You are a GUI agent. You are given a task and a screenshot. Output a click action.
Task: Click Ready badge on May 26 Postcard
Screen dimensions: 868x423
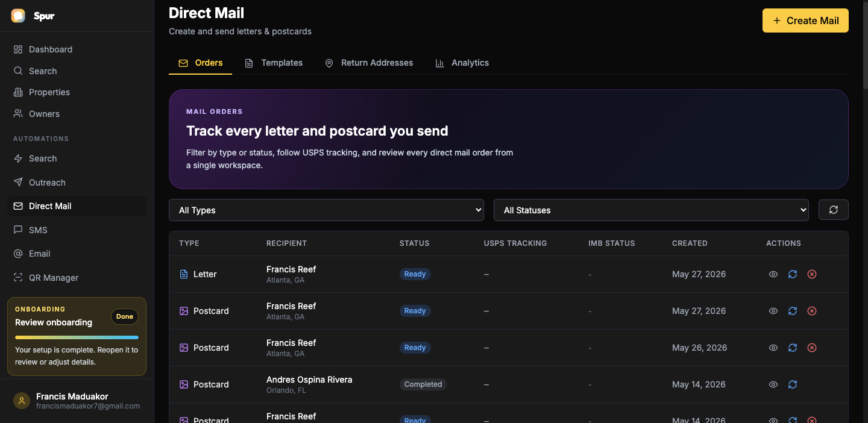(x=415, y=348)
